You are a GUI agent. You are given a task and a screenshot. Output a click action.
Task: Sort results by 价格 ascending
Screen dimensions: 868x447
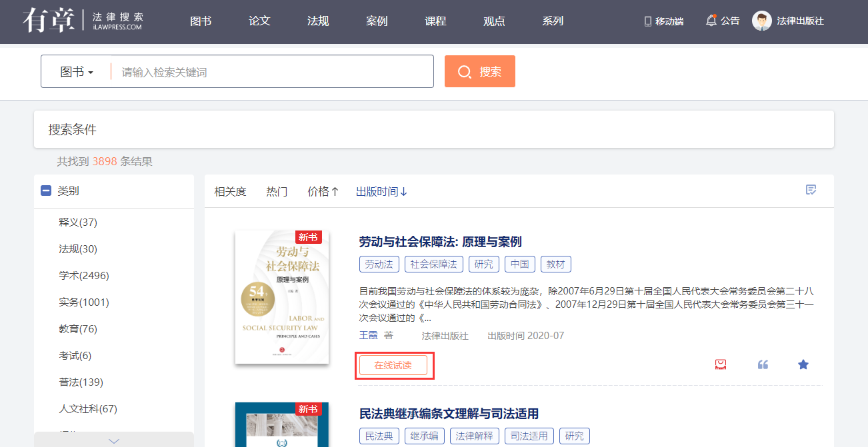323,192
